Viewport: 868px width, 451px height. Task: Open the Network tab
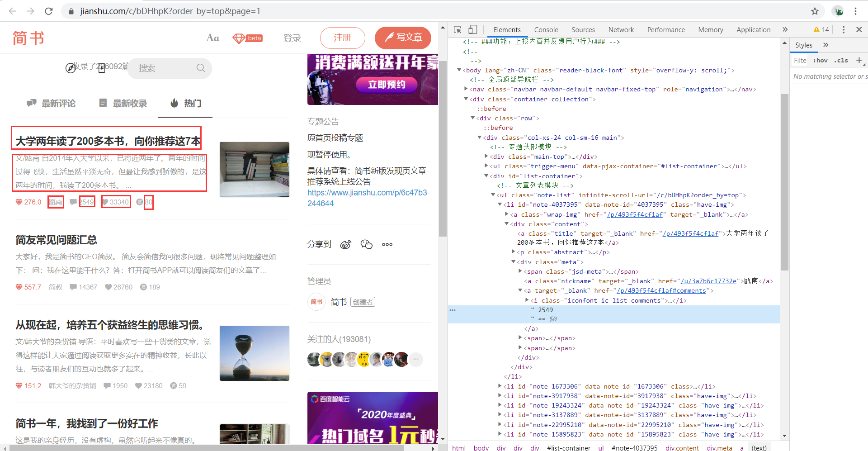click(x=621, y=29)
